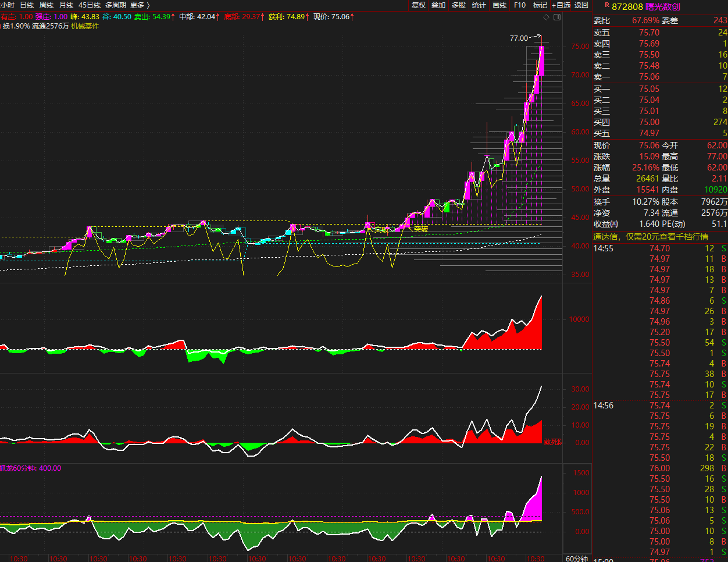Click the 机械基件 sector label
The width and height of the screenshot is (728, 562).
pos(85,26)
